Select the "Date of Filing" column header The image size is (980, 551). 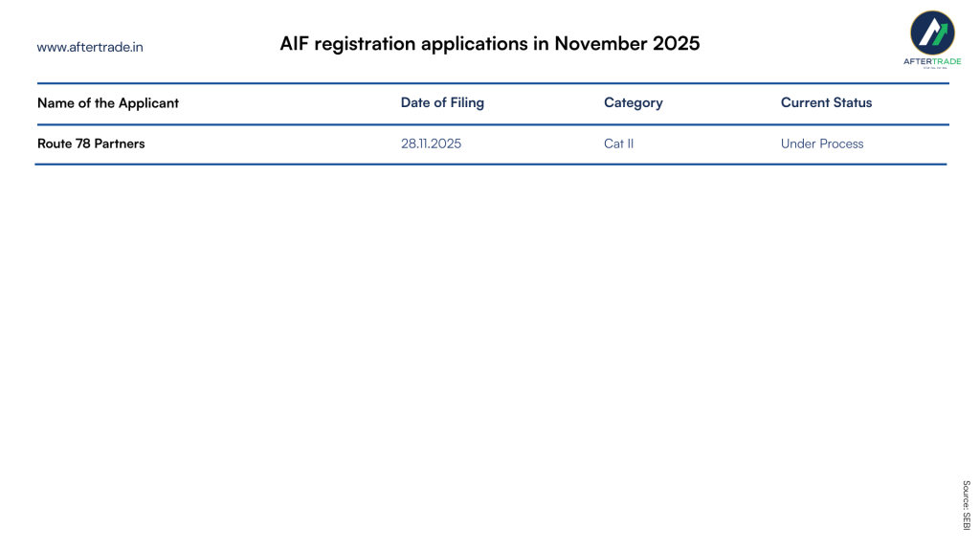pyautogui.click(x=442, y=103)
